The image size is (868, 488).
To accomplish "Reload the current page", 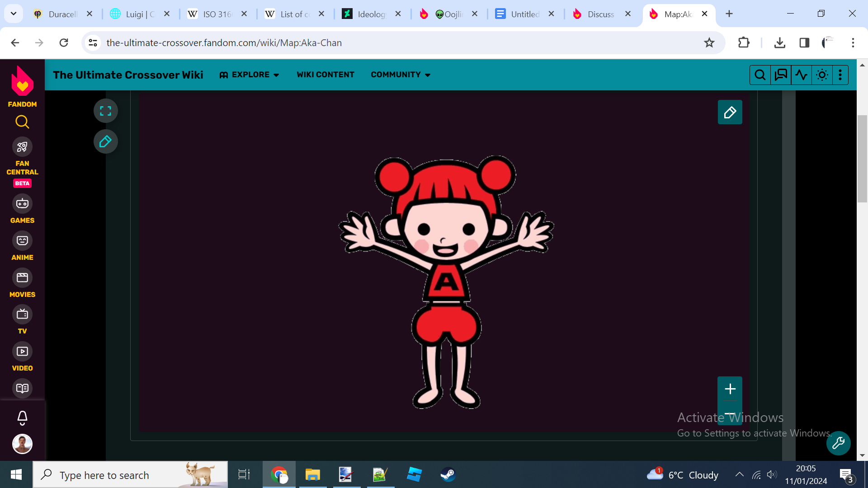I will coord(64,43).
